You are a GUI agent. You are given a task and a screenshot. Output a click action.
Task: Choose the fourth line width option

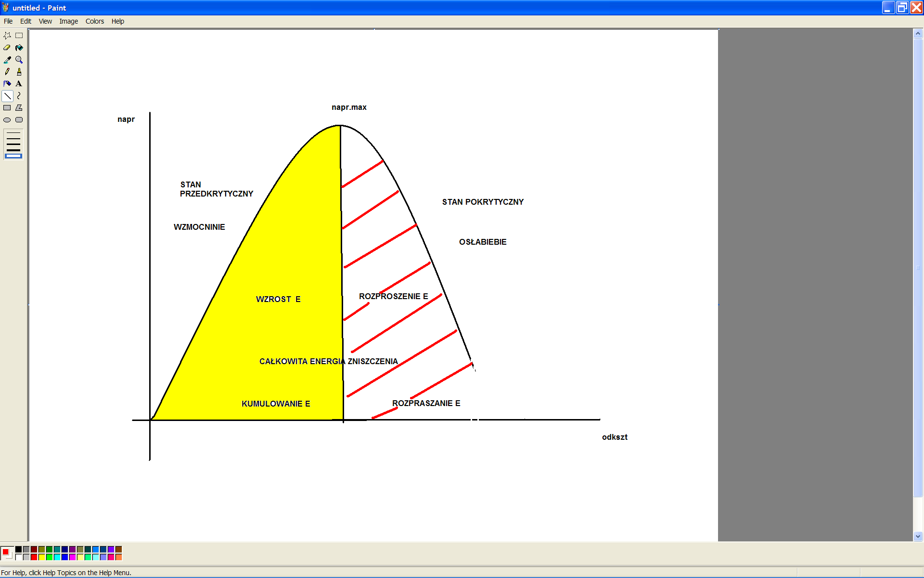(13, 150)
